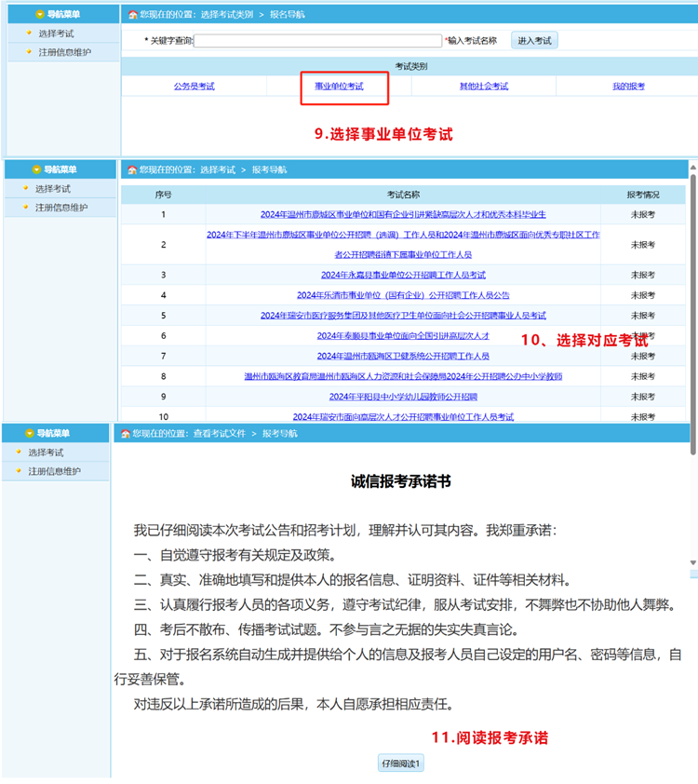This screenshot has width=698, height=784.
Task: Select the 事业单位考试 category
Action: coord(339,87)
